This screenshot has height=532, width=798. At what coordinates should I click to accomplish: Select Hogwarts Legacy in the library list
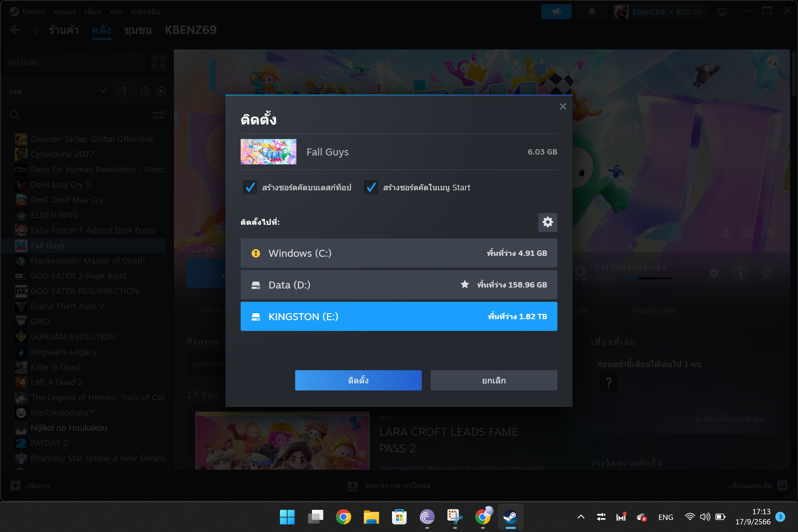tap(63, 352)
